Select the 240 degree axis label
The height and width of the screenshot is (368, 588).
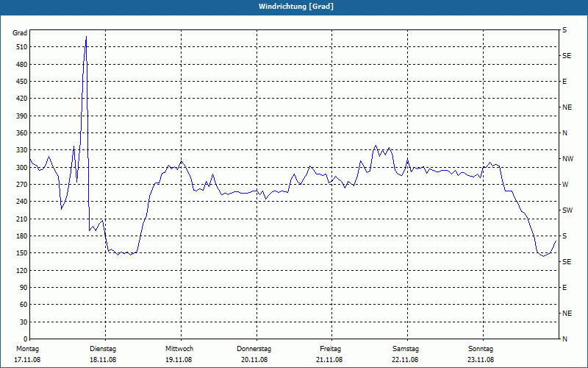point(22,202)
